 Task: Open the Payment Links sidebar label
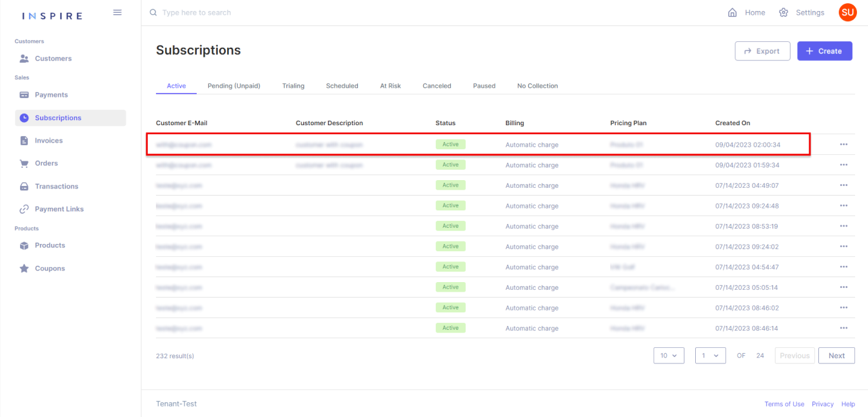tap(59, 209)
